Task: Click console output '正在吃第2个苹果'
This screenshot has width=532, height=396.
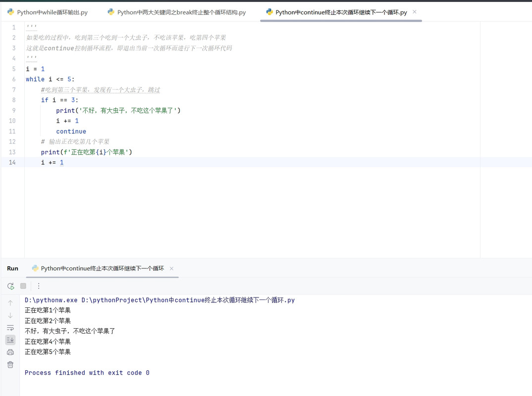Action: tap(48, 321)
